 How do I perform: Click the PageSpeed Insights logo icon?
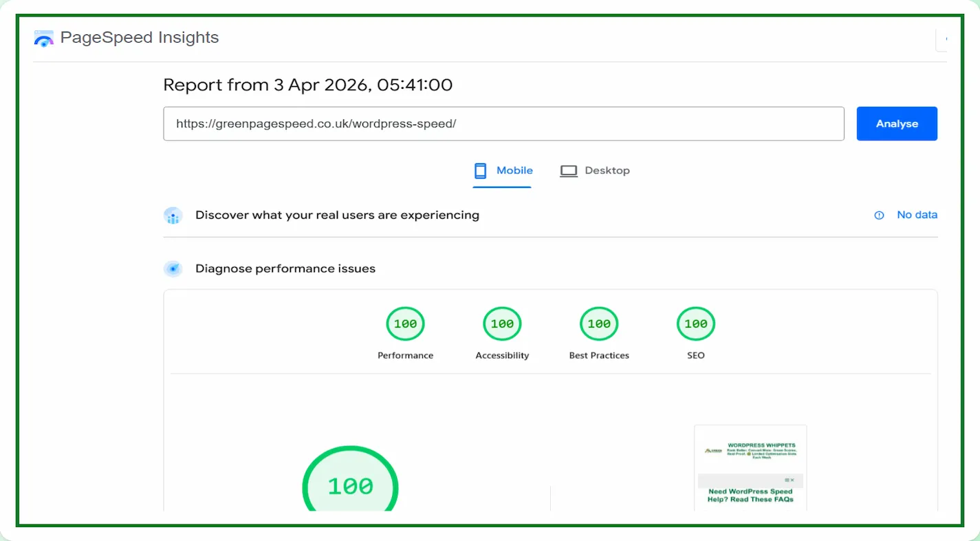click(43, 38)
